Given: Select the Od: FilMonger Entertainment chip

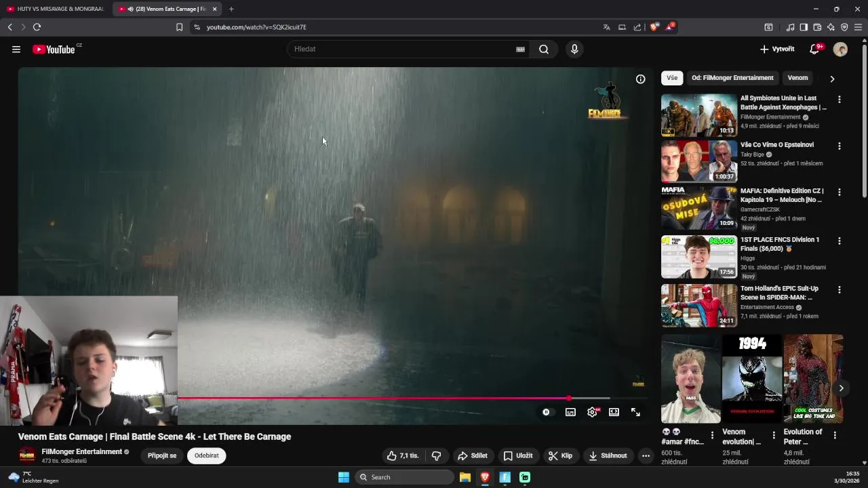Looking at the screenshot, I should click(732, 78).
